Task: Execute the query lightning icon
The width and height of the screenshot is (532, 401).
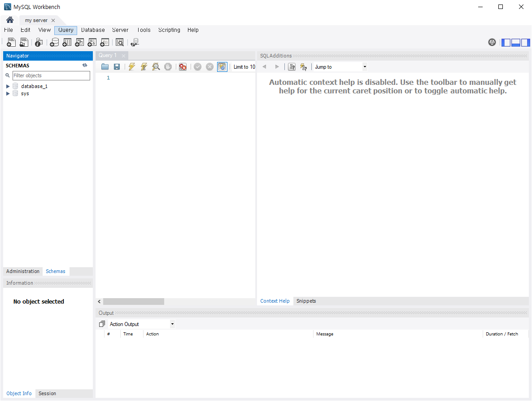Action: pos(131,67)
